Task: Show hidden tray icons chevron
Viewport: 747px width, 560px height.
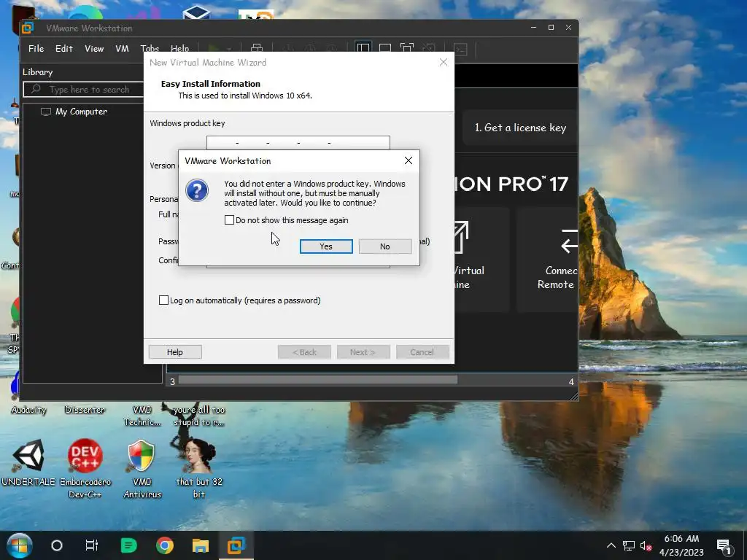Action: tap(611, 545)
